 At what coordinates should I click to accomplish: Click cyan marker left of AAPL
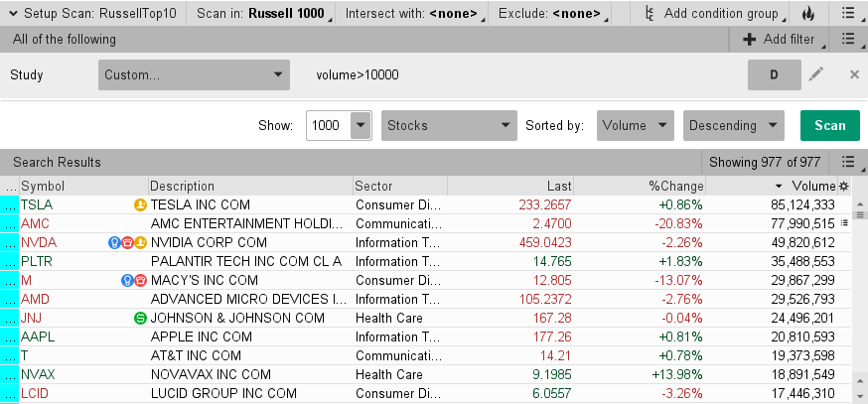(9, 337)
